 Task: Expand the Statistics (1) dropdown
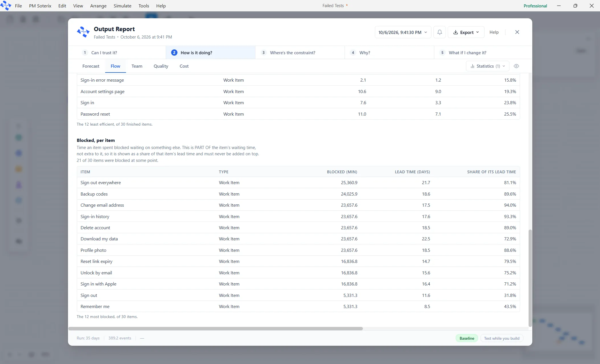pyautogui.click(x=488, y=66)
